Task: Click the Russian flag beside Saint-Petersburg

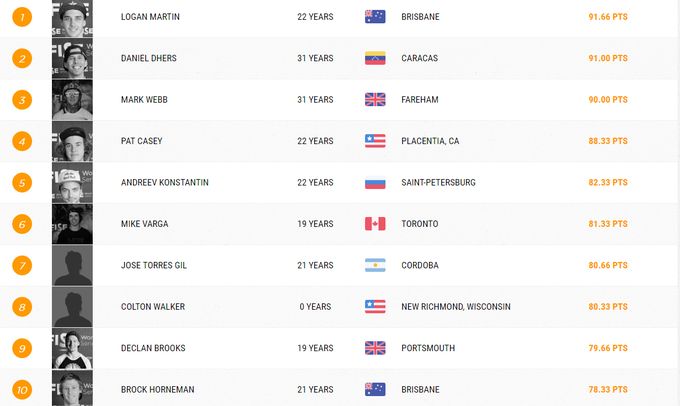Action: point(375,183)
